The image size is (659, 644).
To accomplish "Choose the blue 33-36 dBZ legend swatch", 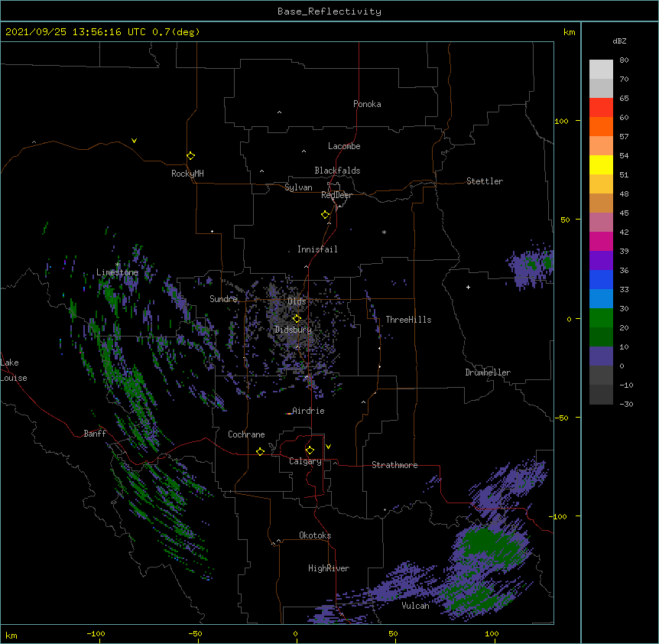I will (x=601, y=279).
